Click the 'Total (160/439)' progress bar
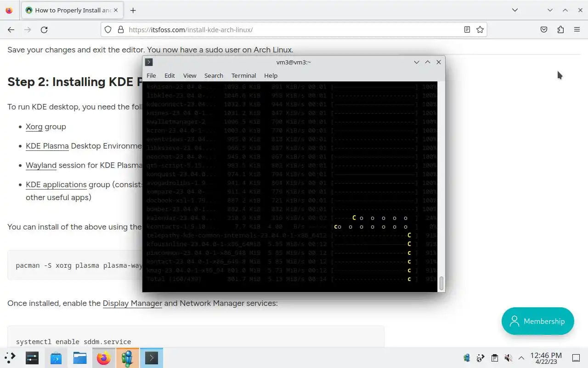Viewport: 588px width, 368px height. 374,279
